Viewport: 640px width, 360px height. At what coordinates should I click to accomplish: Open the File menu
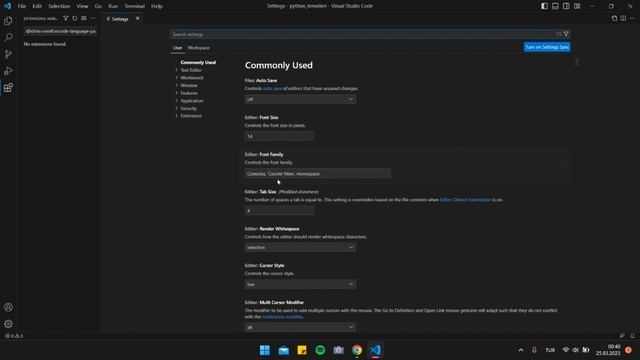pos(22,6)
